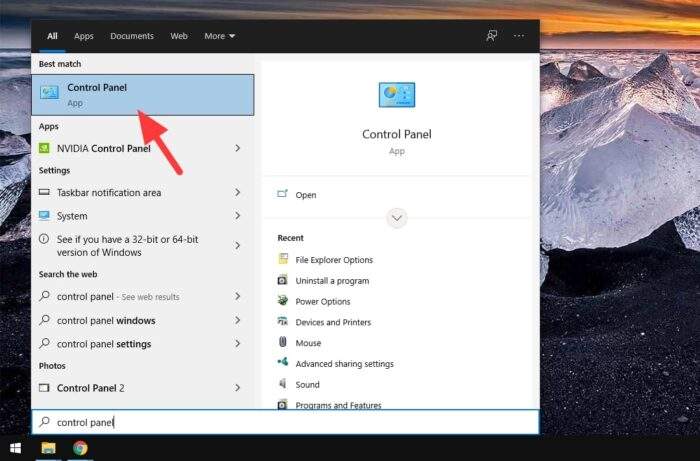Screen dimensions: 700x461
Task: Click the Mouse icon
Action: click(x=283, y=342)
